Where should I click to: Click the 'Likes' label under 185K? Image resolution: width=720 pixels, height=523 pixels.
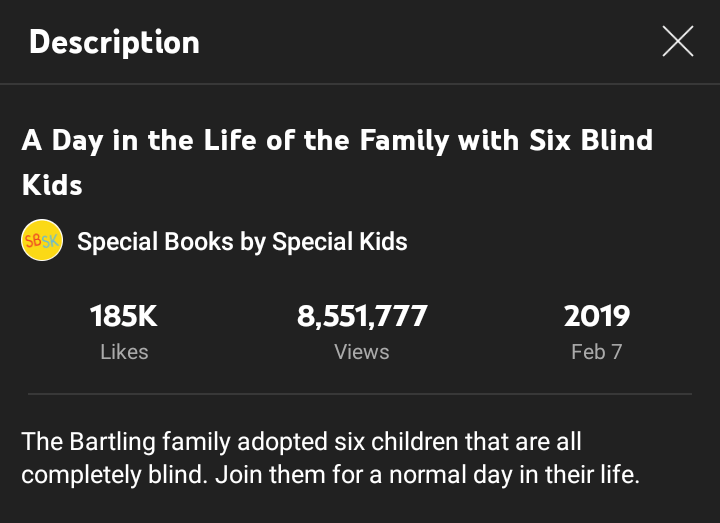pos(124,352)
